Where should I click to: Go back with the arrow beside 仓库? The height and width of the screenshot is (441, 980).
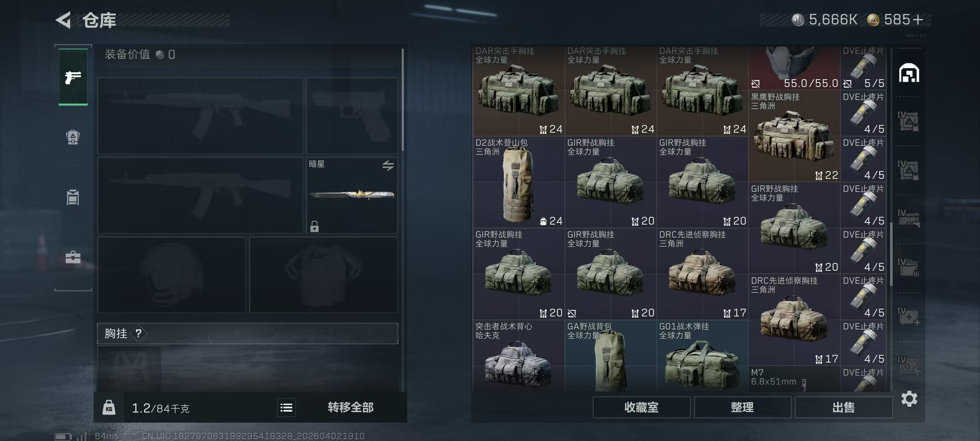coord(64,20)
